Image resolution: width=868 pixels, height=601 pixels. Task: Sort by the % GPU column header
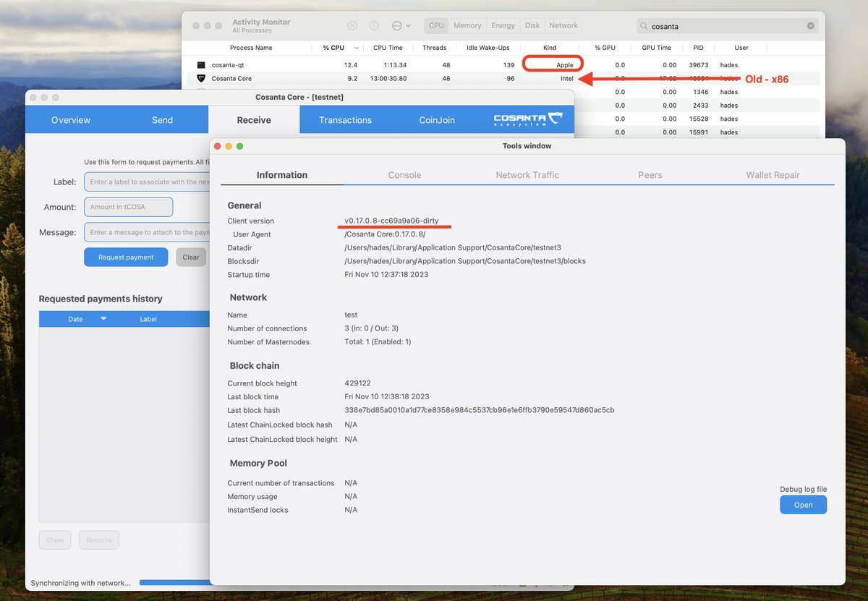[605, 48]
